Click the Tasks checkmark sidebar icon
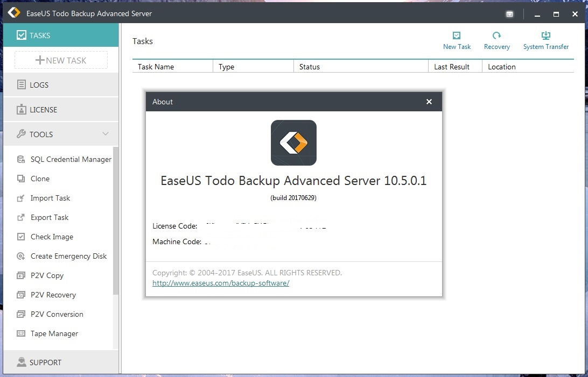588x377 pixels. coord(22,35)
